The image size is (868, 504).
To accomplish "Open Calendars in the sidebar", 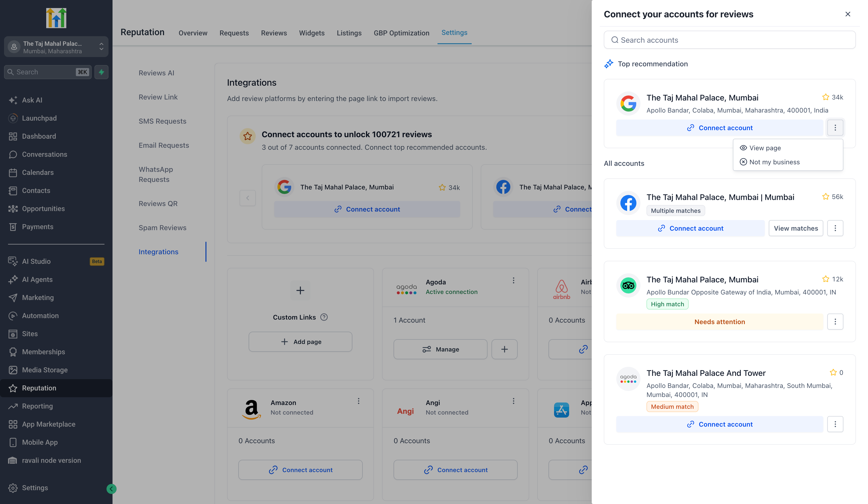I will 56,172.
